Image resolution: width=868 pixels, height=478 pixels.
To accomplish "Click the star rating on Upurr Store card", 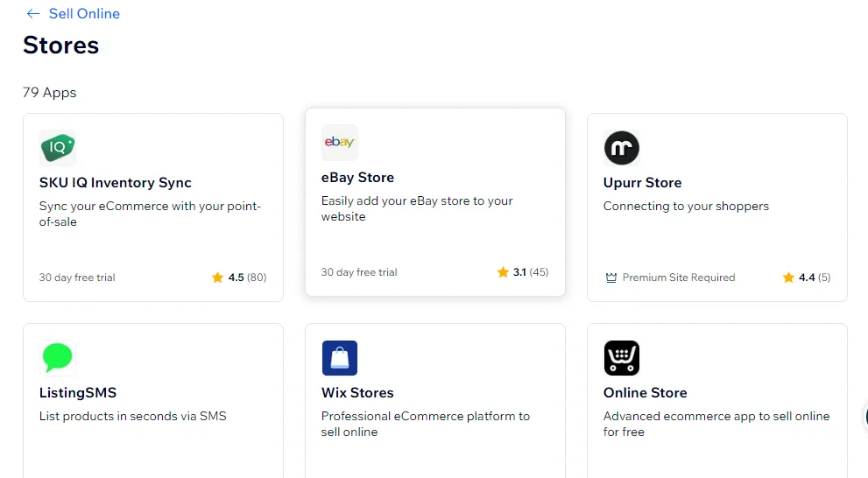I will coord(788,278).
